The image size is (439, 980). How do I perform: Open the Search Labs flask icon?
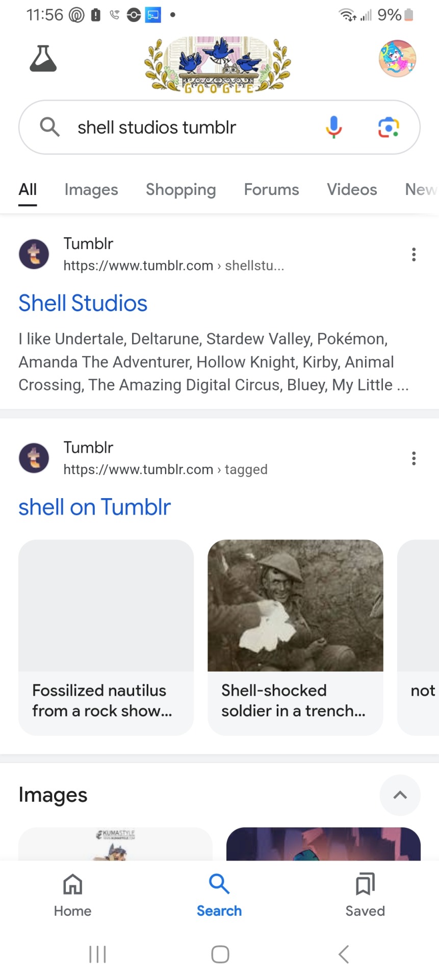point(43,59)
